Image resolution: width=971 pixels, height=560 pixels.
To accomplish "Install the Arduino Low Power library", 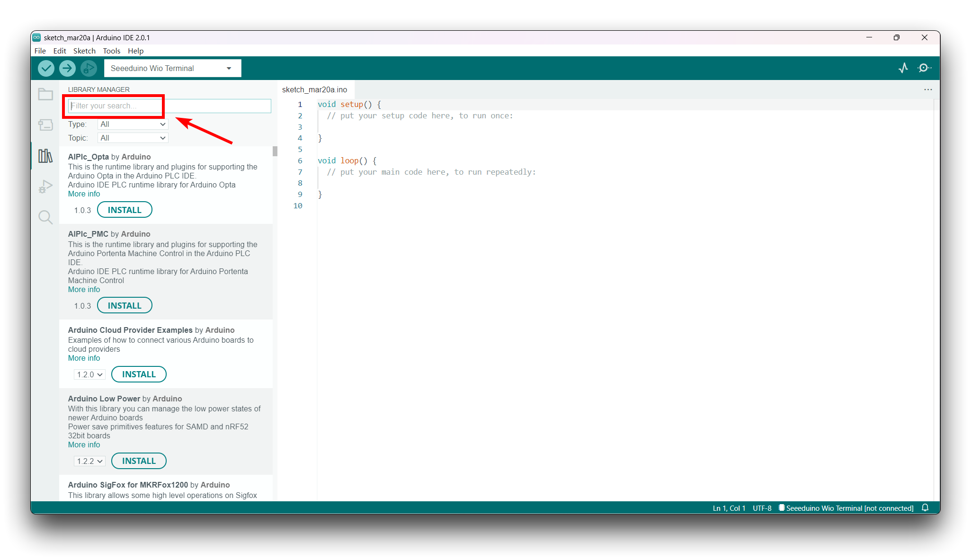I will [139, 461].
